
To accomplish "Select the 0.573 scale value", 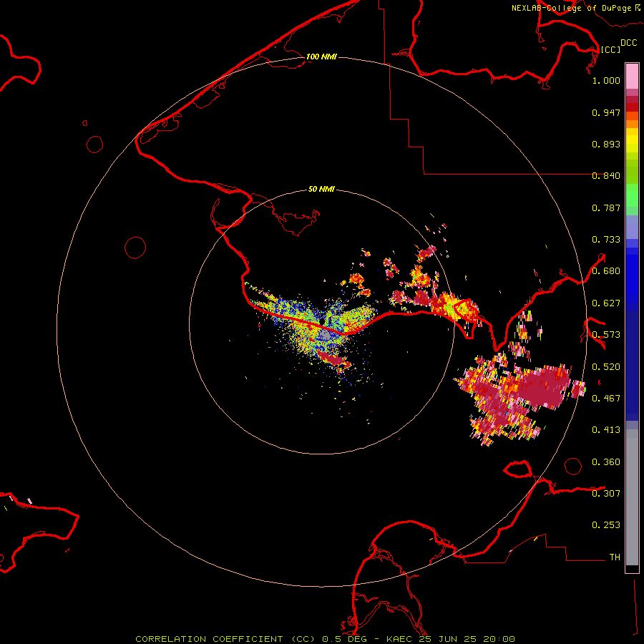I will coord(606,335).
